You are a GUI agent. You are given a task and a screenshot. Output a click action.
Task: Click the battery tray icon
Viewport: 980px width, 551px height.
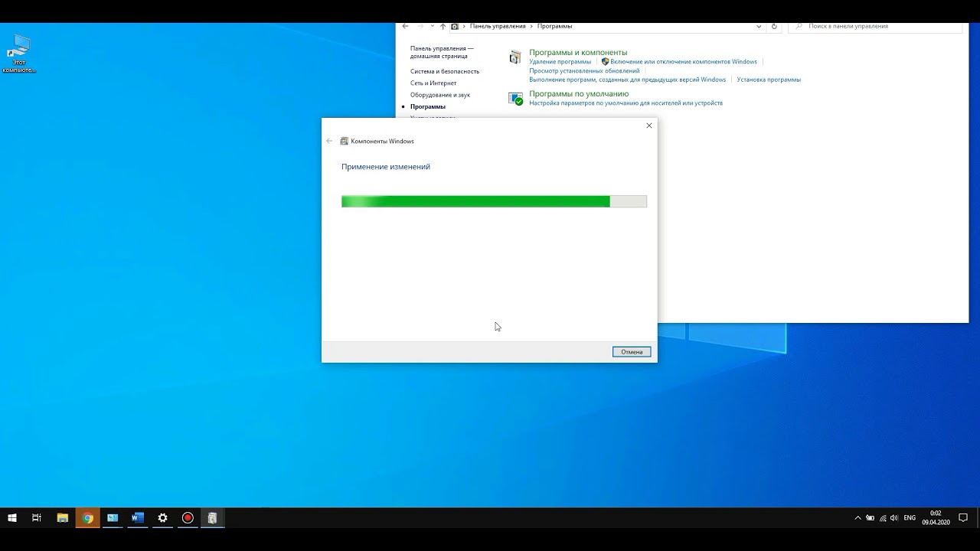click(870, 518)
